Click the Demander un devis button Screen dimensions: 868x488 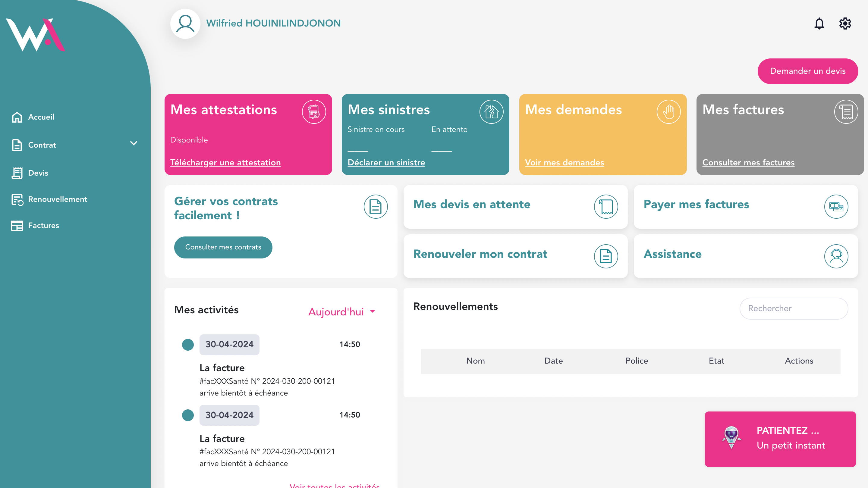tap(807, 71)
